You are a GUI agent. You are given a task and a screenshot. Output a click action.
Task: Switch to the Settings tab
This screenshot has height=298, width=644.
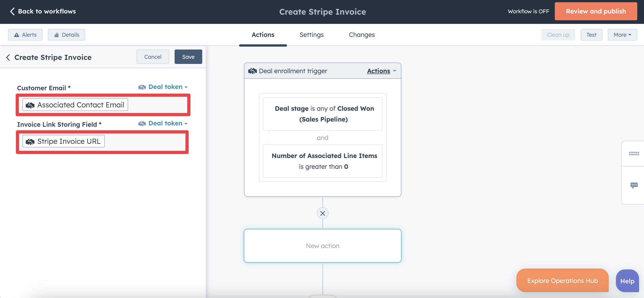tap(311, 35)
